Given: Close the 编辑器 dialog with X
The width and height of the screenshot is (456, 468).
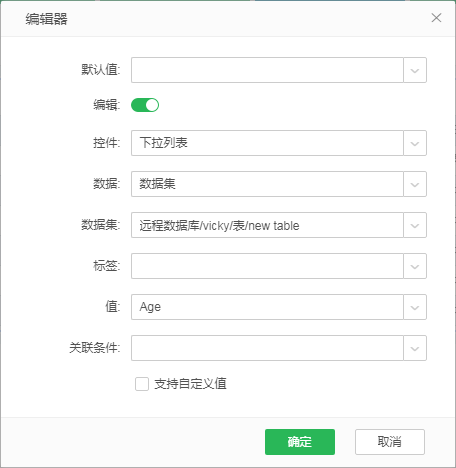Looking at the screenshot, I should 436,18.
